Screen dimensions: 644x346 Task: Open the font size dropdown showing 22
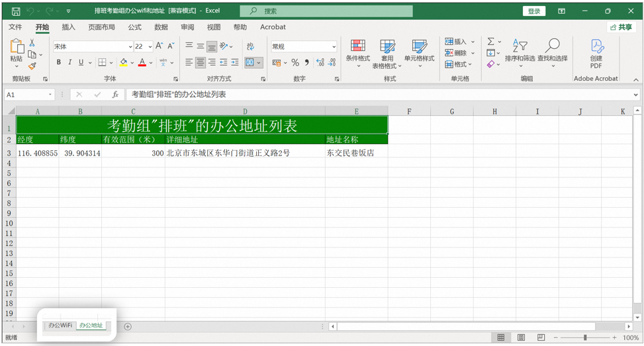click(x=150, y=47)
